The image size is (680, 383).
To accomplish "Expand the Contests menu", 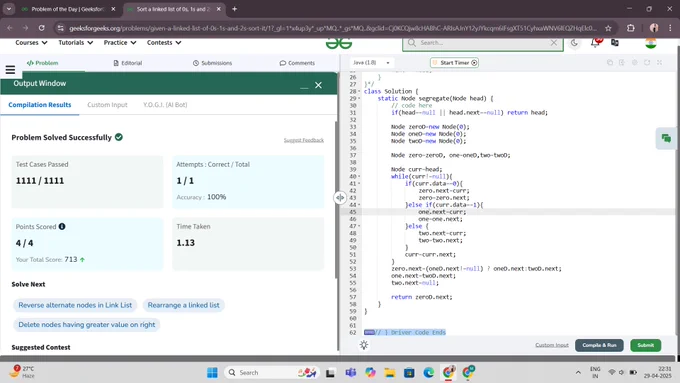I will tap(164, 43).
